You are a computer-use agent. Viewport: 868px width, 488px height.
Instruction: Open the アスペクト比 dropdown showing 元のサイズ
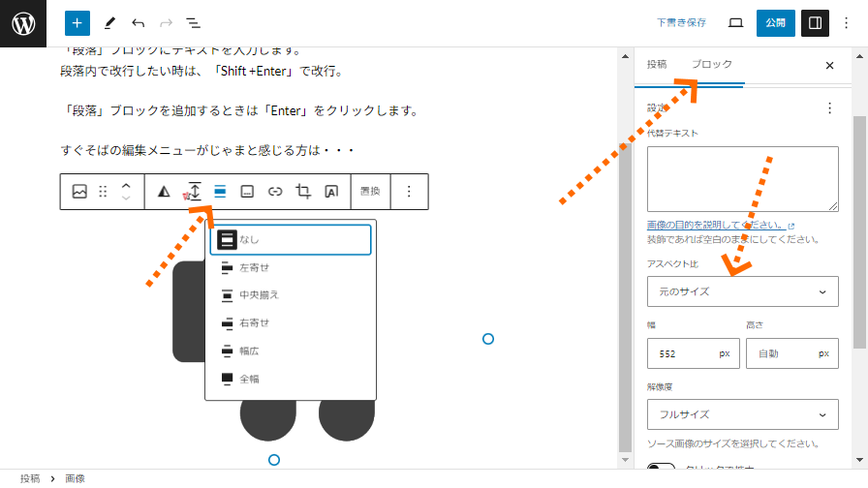742,291
